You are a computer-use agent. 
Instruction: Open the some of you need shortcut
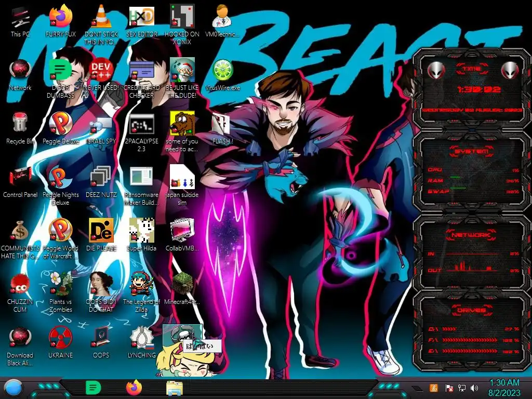(x=182, y=131)
